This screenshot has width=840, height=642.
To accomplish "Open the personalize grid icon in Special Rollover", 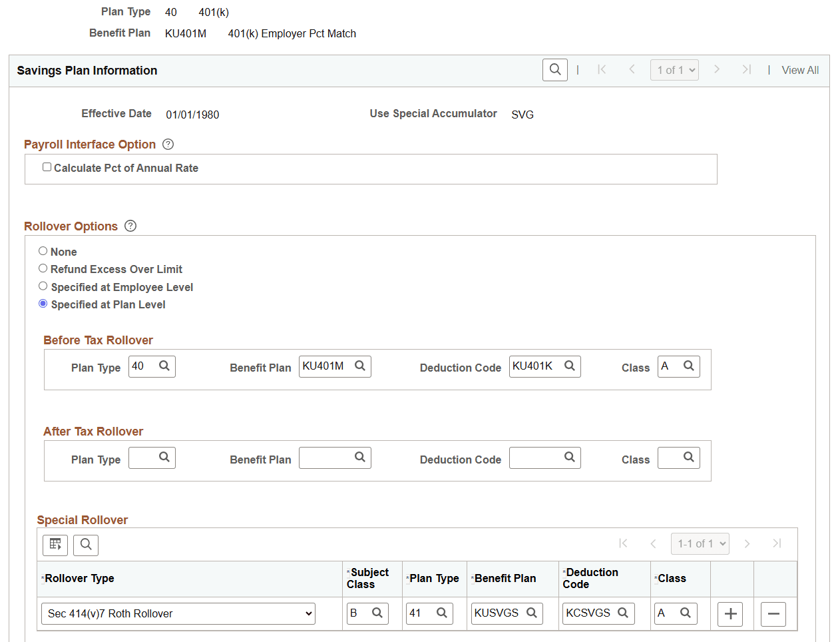I will coord(55,545).
